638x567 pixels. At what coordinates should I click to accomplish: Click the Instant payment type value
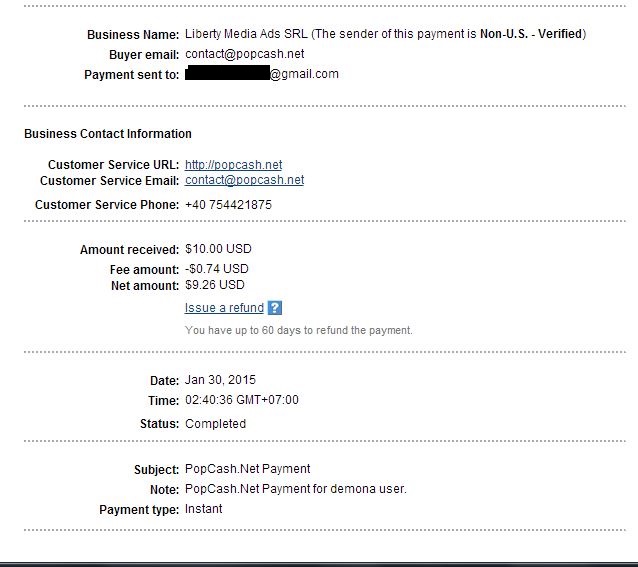point(203,509)
